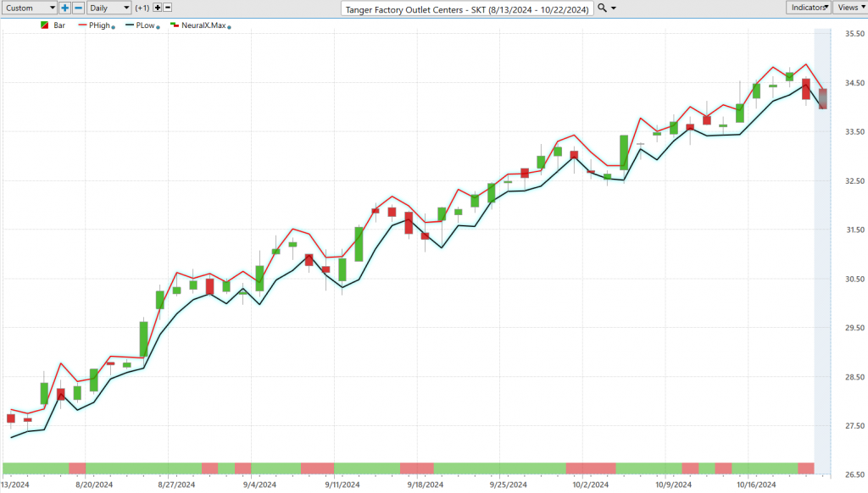Screen dimensions: 868x493
Task: Click the 10/2/2024 date axis label
Action: [591, 485]
